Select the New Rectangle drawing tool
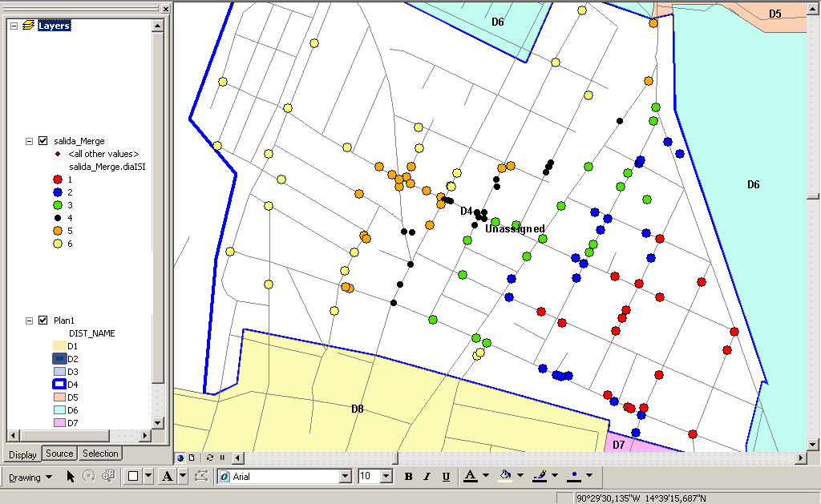The width and height of the screenshot is (821, 504). [x=133, y=476]
